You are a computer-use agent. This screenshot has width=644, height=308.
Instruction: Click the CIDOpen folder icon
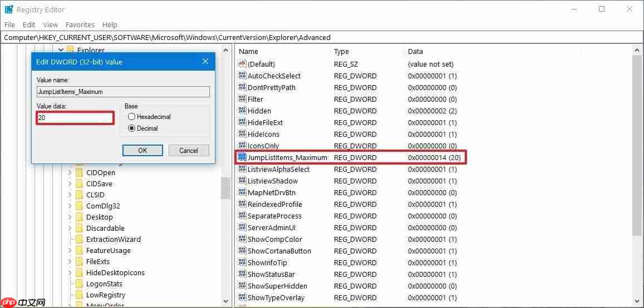(79, 173)
